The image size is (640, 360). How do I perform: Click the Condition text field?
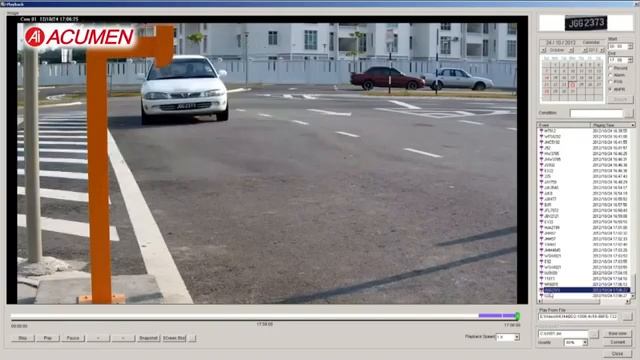pyautogui.click(x=596, y=113)
